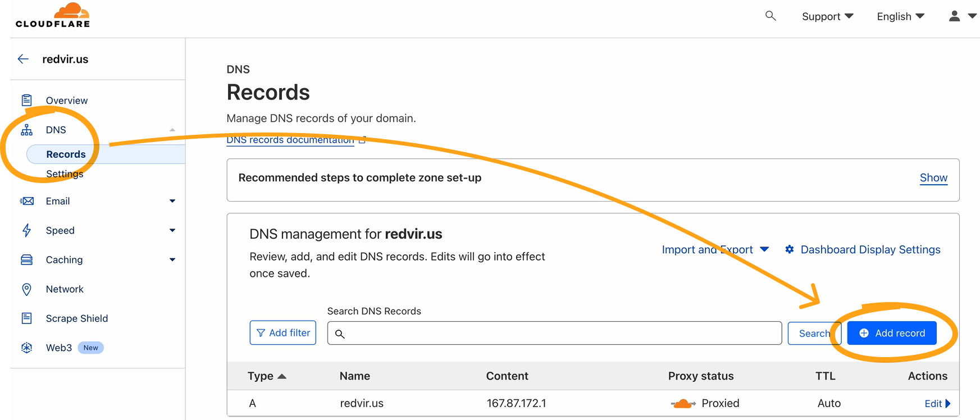Open the English language dropdown

[x=900, y=16]
